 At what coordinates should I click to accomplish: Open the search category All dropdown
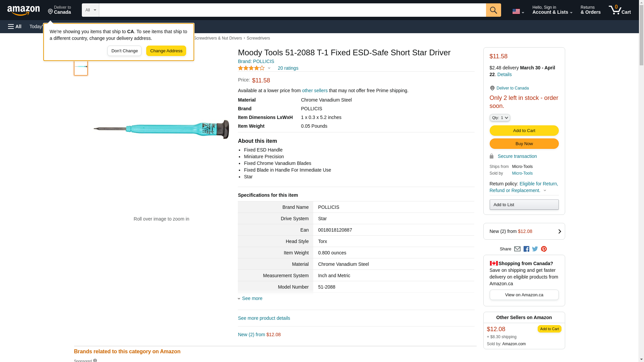[x=90, y=10]
